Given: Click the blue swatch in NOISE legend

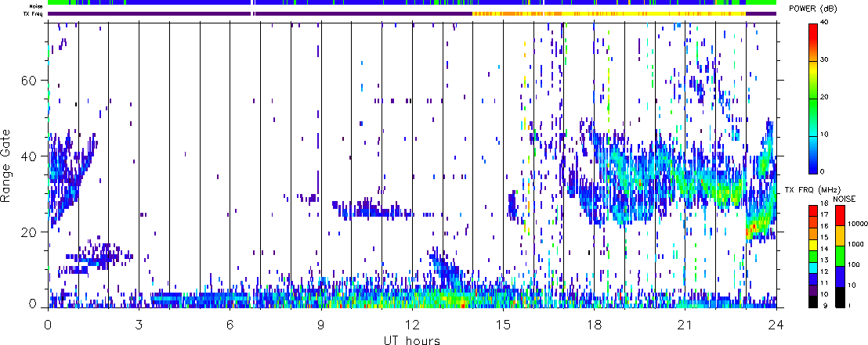Looking at the screenshot, I should 841,276.
